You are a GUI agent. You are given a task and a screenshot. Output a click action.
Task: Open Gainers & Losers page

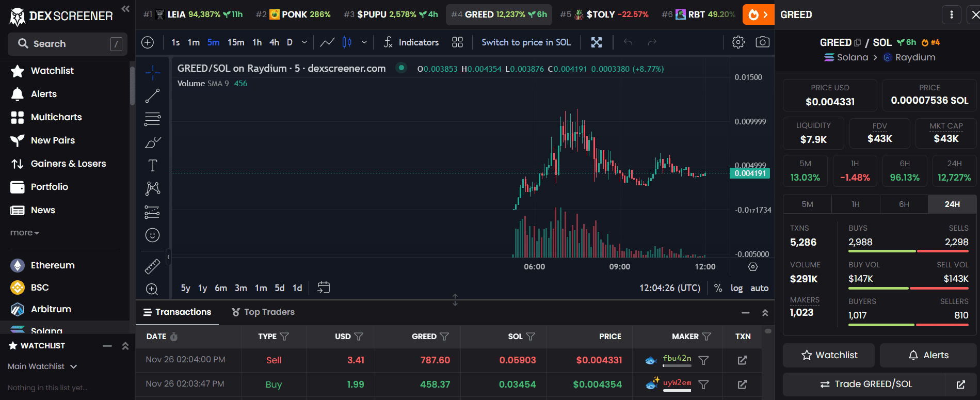click(x=68, y=164)
